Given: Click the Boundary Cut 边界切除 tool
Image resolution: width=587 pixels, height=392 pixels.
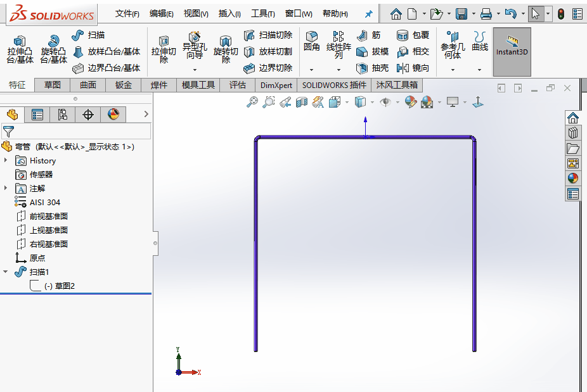Looking at the screenshot, I should (268, 68).
